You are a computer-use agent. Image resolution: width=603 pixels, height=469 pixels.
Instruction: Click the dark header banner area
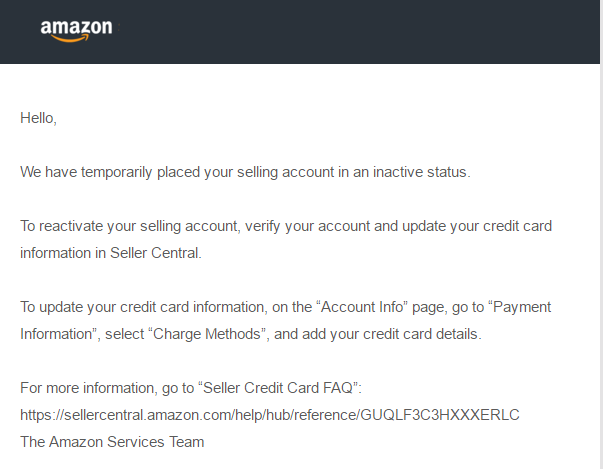(x=300, y=32)
